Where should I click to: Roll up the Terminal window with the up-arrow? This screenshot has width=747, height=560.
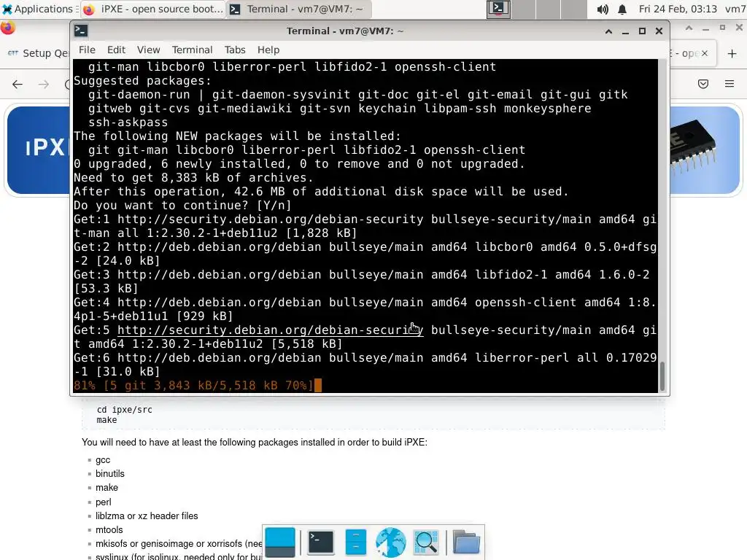click(608, 31)
